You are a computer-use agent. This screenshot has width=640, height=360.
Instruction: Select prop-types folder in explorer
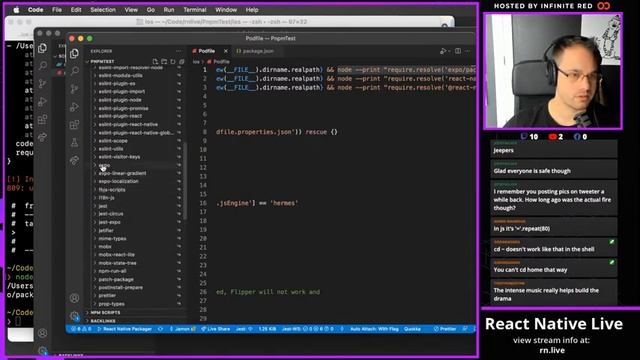(x=135, y=304)
